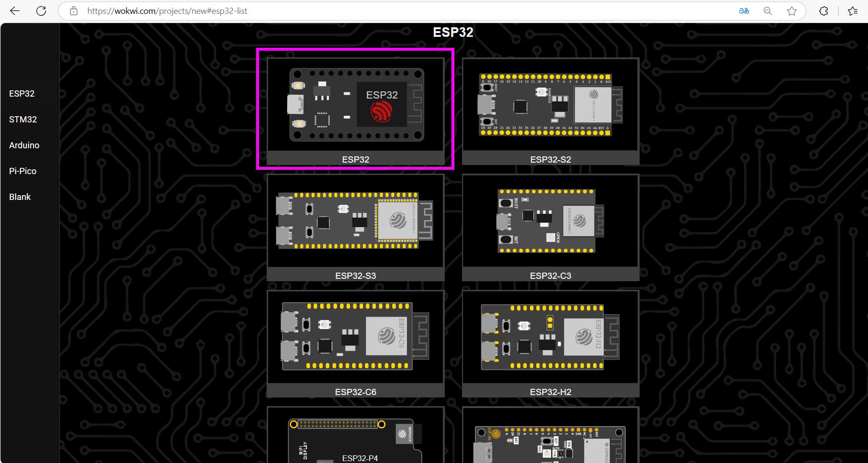Open browser extensions menu
Image resolution: width=868 pixels, height=463 pixels.
pyautogui.click(x=823, y=11)
